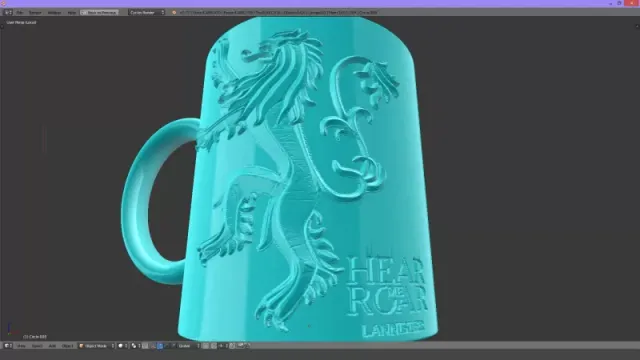Open the 3D View editor type selector

coord(8,346)
